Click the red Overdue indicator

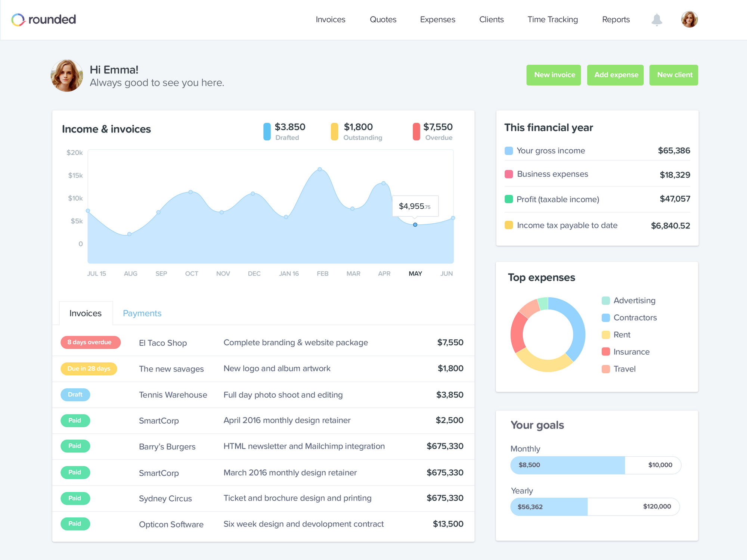416,131
